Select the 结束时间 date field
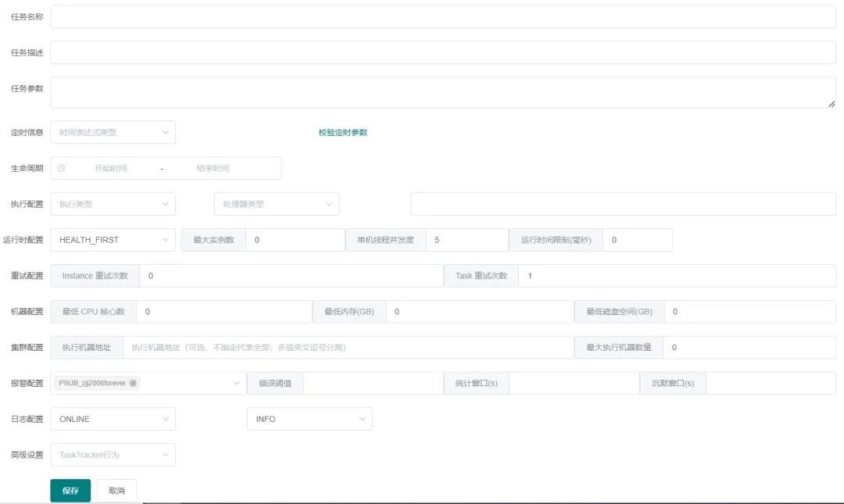The height and width of the screenshot is (504, 844). tap(213, 168)
